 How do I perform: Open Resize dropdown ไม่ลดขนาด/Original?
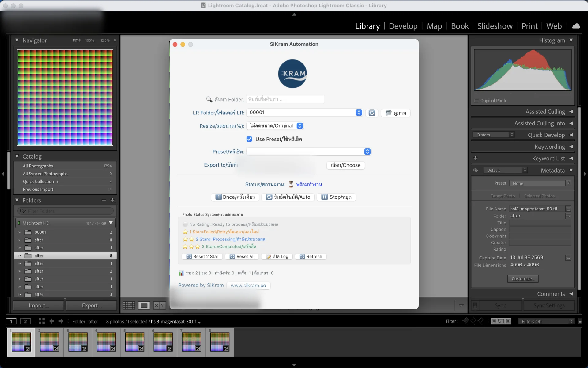click(275, 126)
